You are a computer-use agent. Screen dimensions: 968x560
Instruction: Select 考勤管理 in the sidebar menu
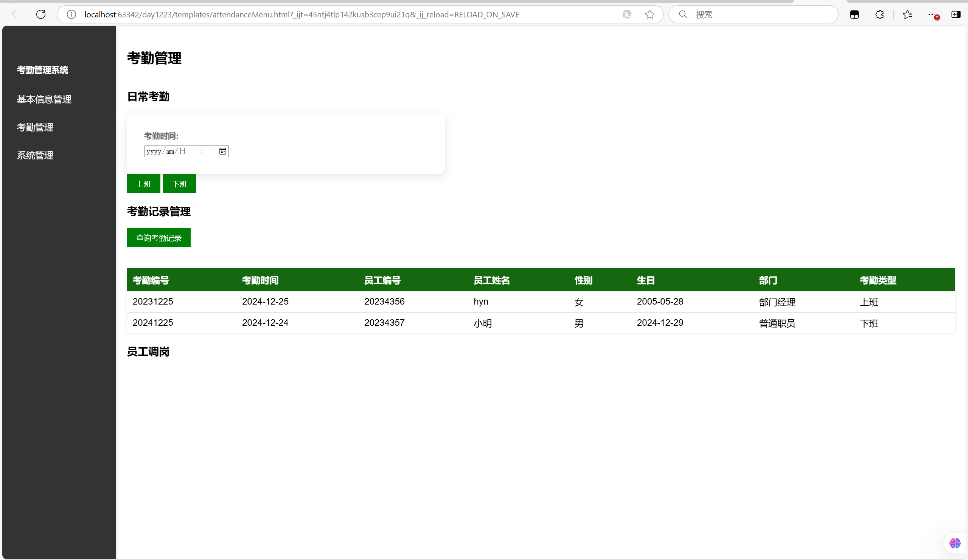click(x=35, y=127)
